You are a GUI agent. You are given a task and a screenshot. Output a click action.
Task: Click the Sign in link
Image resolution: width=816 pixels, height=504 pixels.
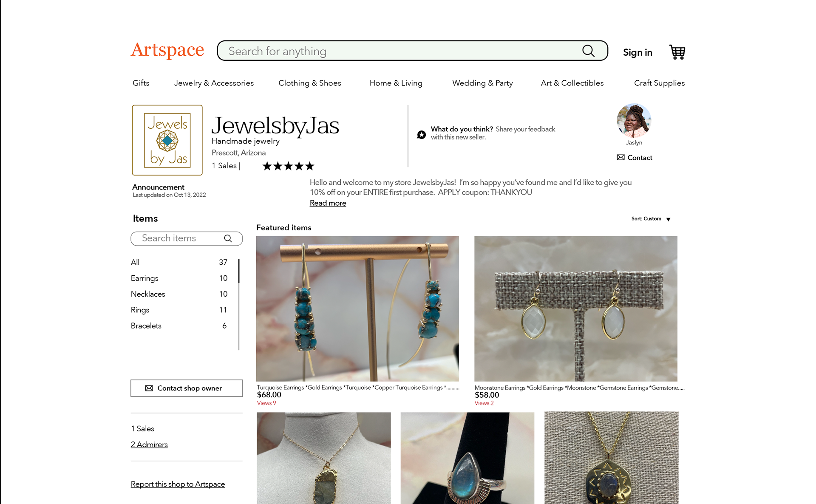pos(637,52)
